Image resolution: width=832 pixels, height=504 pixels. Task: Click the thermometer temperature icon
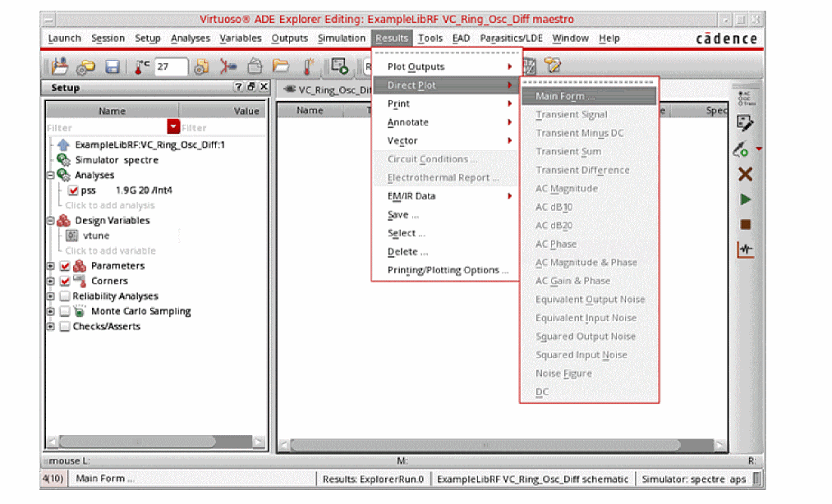coord(141,66)
